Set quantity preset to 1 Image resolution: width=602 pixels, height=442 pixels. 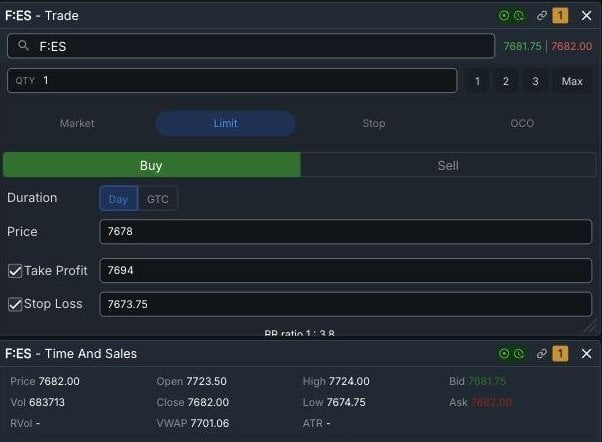[477, 81]
